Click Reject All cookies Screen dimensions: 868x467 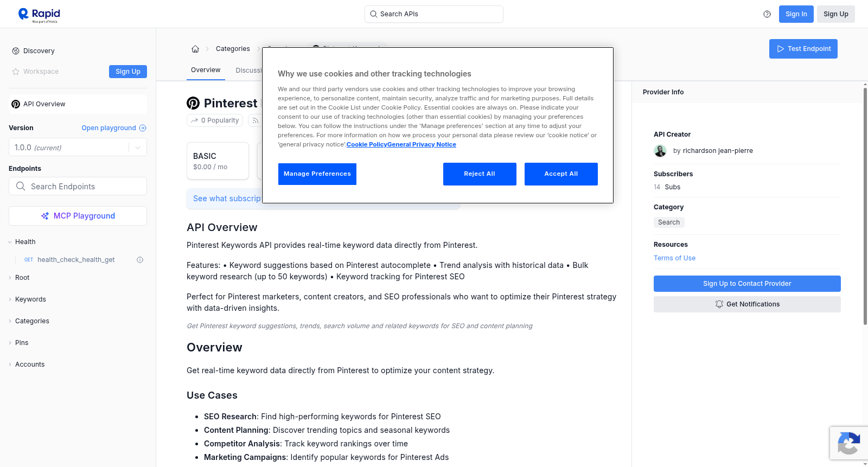480,174
